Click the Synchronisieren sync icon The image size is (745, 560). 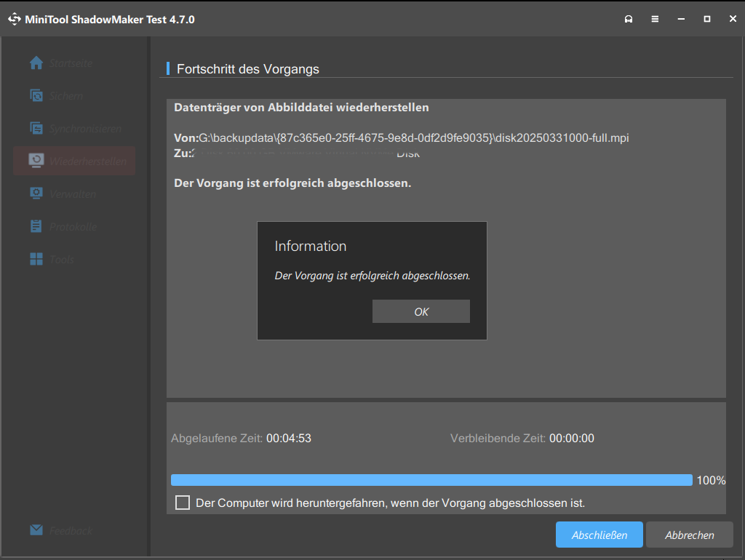click(36, 128)
